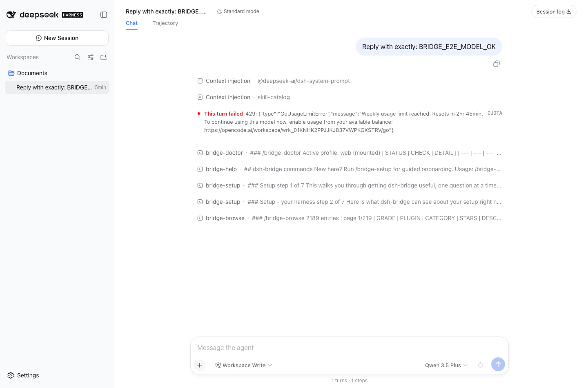
Task: Click the loading spinner icon near send
Action: click(x=481, y=365)
